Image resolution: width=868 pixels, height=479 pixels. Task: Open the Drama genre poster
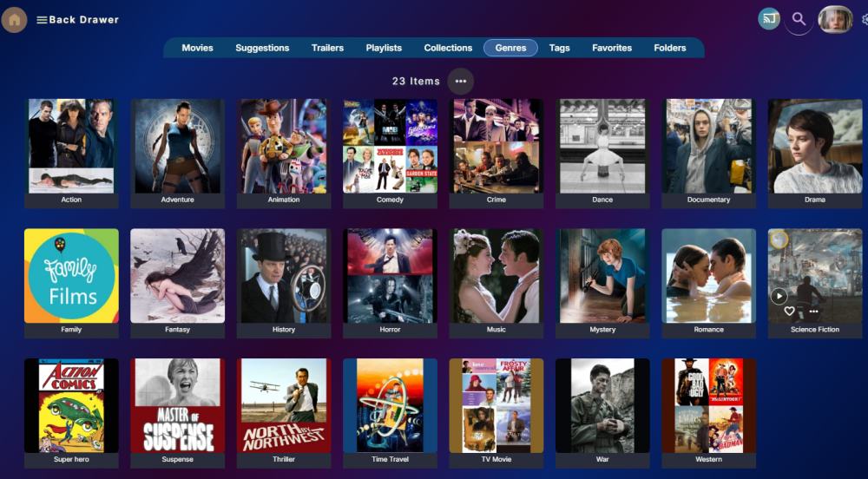click(x=815, y=146)
